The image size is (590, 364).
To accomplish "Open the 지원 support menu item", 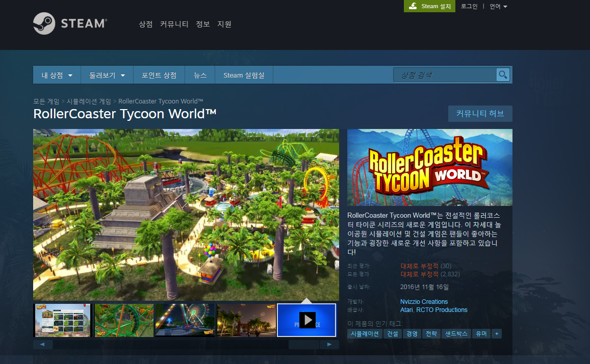I will 224,24.
